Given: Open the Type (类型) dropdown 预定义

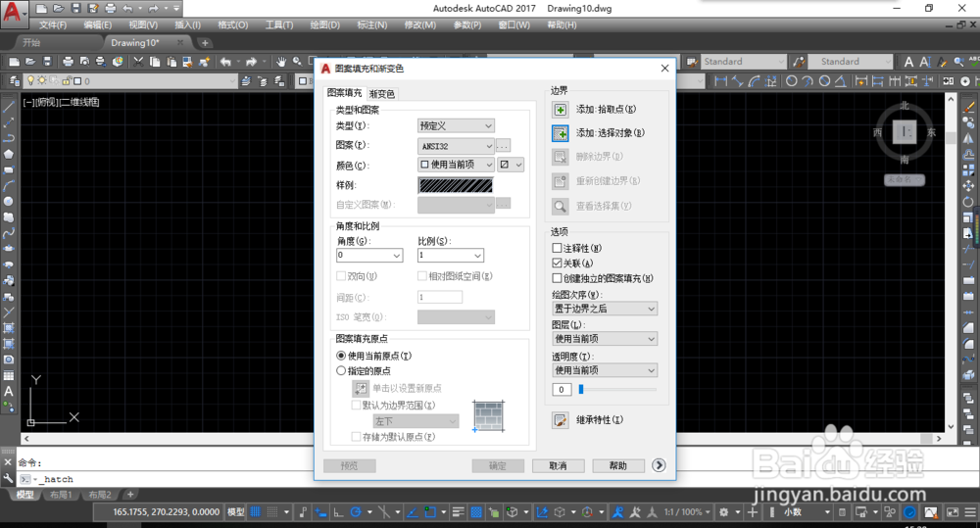Looking at the screenshot, I should pyautogui.click(x=456, y=125).
